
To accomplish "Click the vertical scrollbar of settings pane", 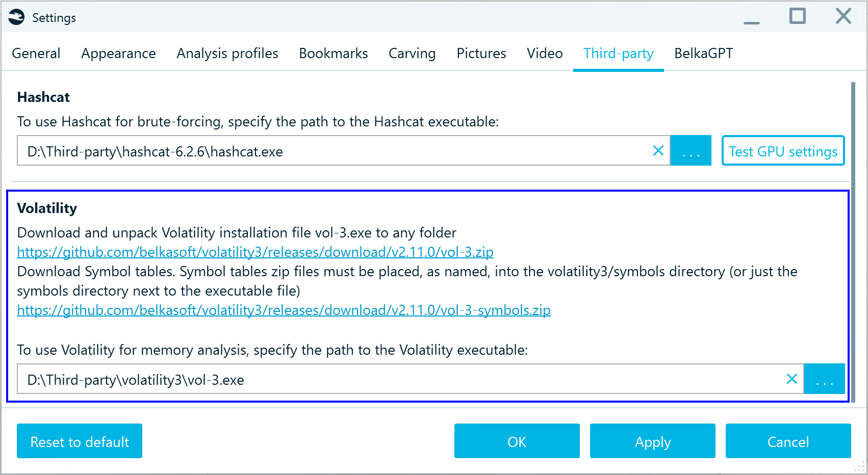I will 853,242.
